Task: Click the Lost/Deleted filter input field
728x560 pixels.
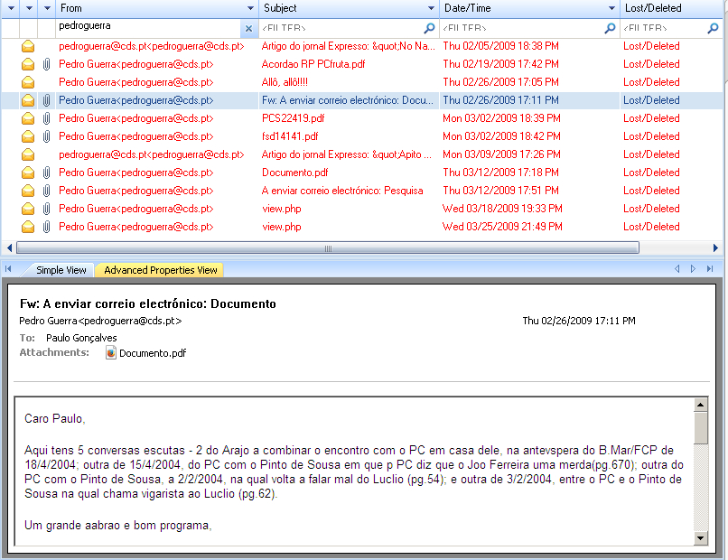Action: (x=664, y=28)
